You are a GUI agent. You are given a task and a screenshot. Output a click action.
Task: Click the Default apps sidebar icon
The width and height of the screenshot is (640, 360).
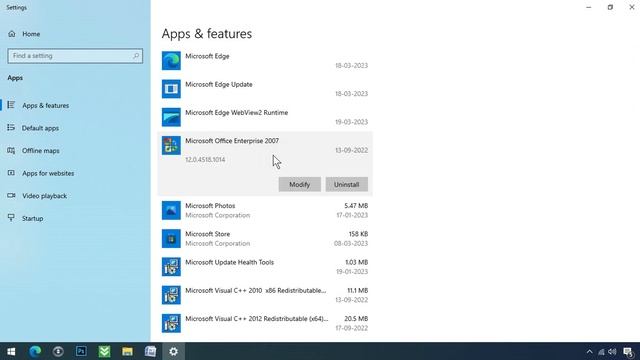(x=11, y=128)
